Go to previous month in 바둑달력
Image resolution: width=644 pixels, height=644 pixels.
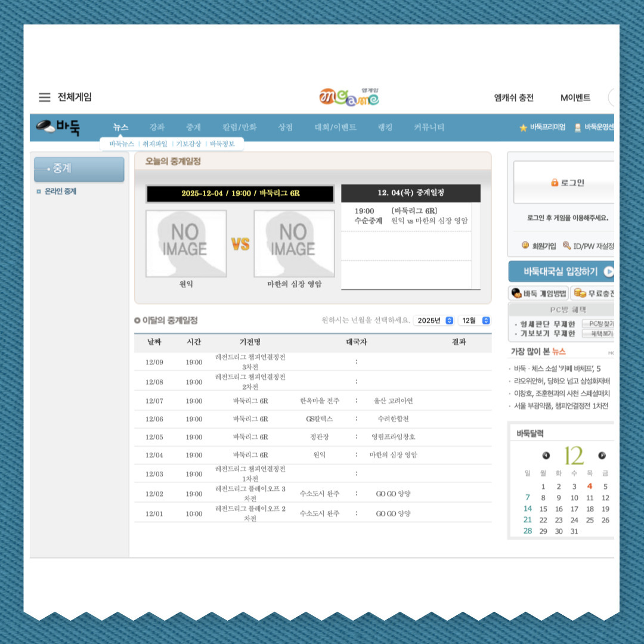546,455
